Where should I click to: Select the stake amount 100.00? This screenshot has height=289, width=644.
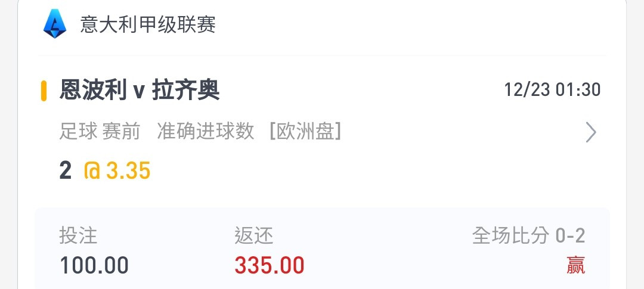click(94, 265)
